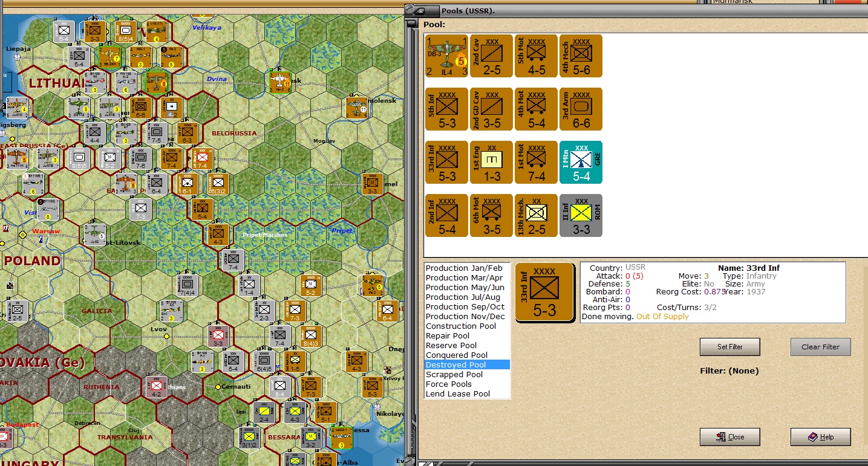
Task: Select the 33rd Inf counter in the pool grid
Action: click(446, 163)
